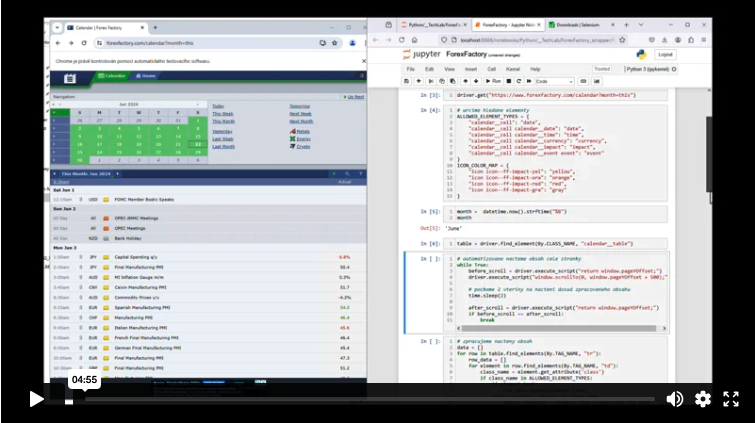
Task: Open the Next Month calendar link
Action: click(x=300, y=122)
